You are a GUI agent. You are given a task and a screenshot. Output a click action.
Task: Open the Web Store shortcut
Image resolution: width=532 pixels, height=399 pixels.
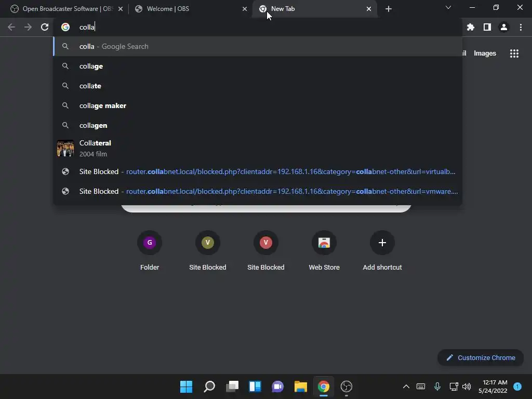(x=324, y=251)
